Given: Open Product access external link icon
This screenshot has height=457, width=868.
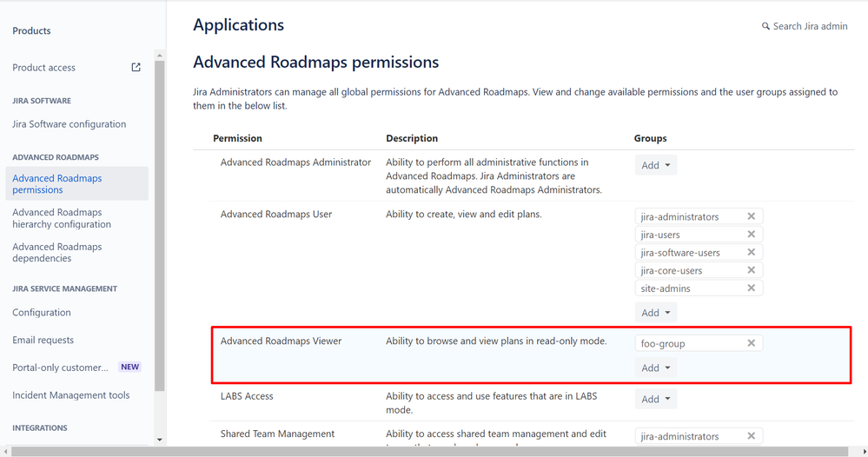Looking at the screenshot, I should (136, 68).
